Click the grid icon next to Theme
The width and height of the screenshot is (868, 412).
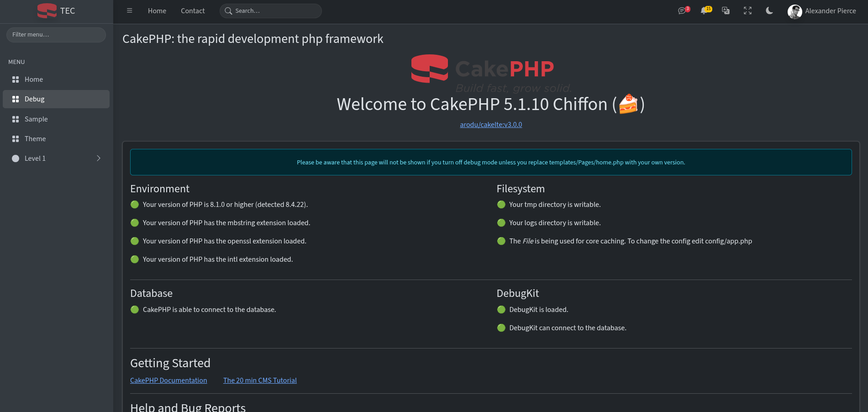coord(16,139)
